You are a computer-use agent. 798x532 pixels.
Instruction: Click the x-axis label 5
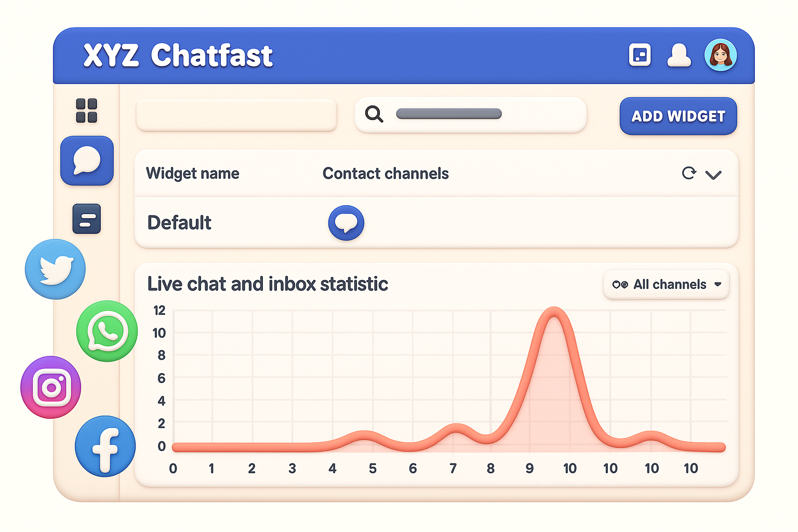coord(373,469)
